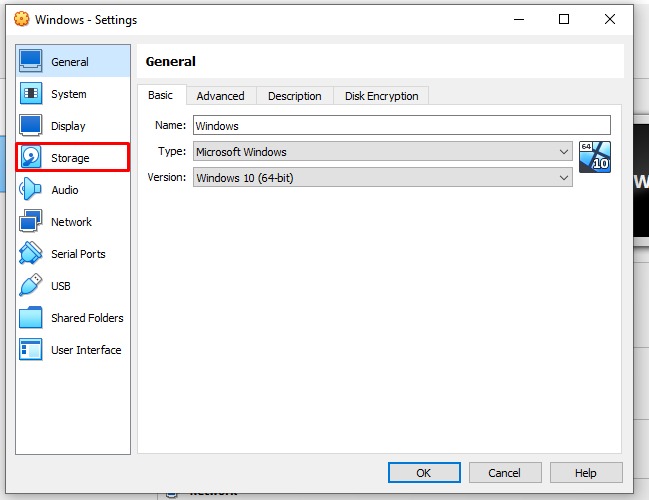
Task: Dismiss the dialog with Cancel
Action: click(505, 473)
